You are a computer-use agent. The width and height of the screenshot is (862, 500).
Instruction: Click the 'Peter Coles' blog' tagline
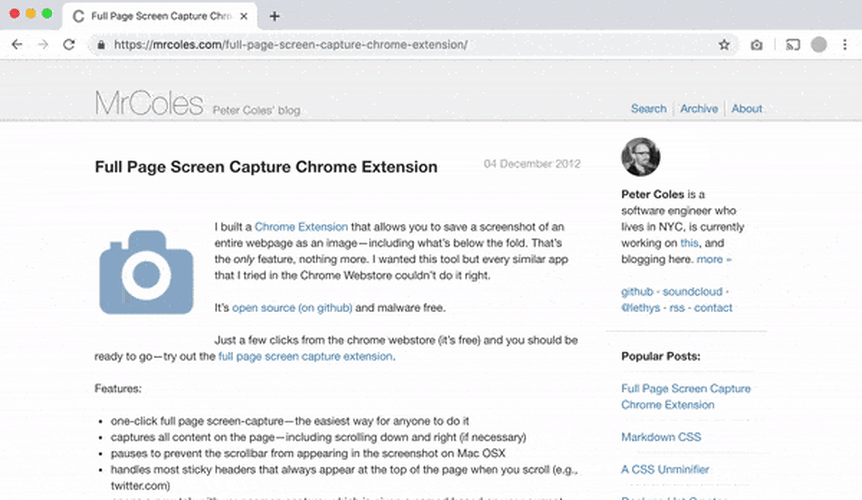pyautogui.click(x=256, y=110)
